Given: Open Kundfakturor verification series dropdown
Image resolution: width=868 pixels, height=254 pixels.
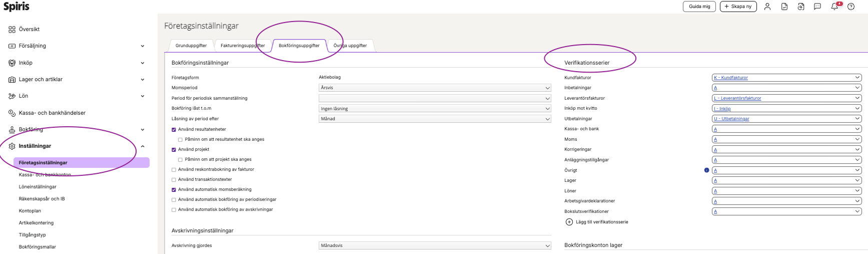Looking at the screenshot, I should coord(786,78).
